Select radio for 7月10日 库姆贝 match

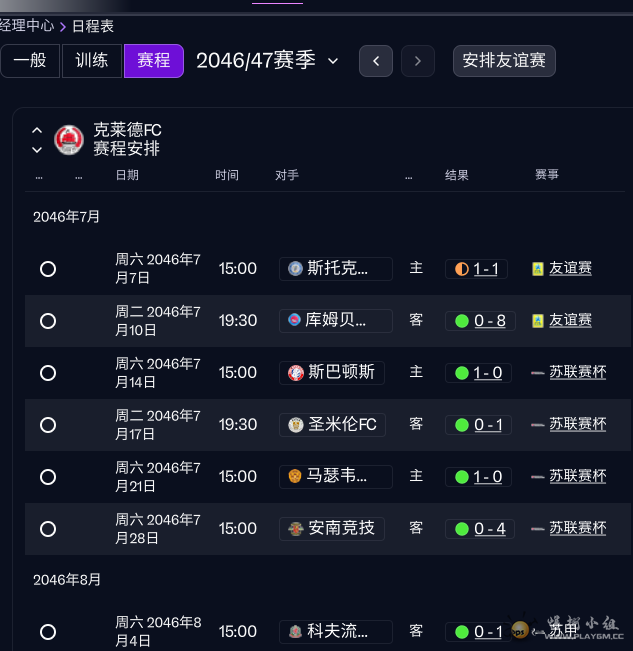[x=48, y=321]
